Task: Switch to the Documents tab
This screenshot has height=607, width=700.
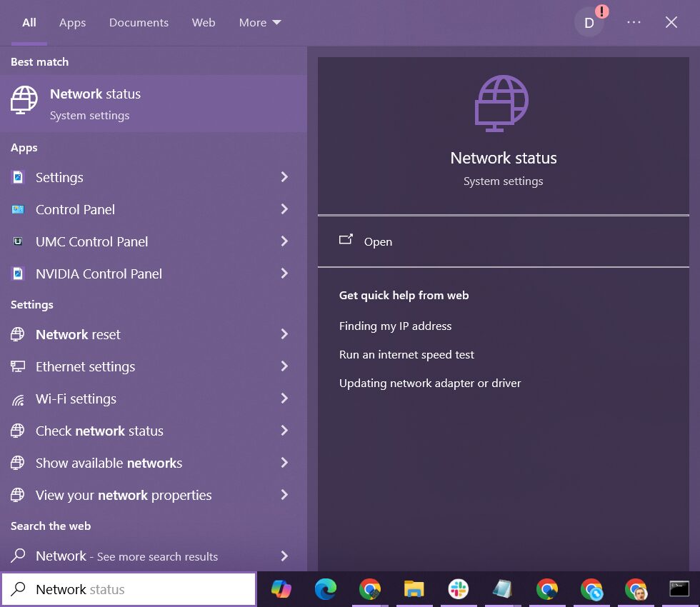Action: [x=139, y=23]
